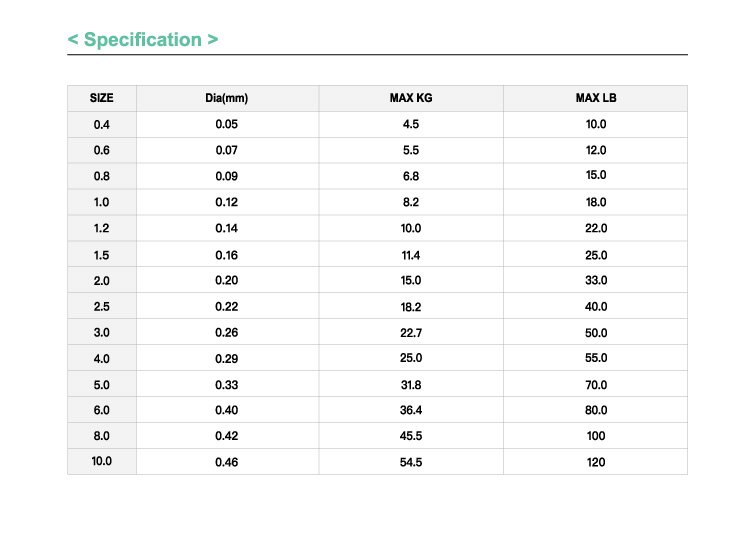This screenshot has height=560, width=749.
Task: Click the max lb value 80.0
Action: (596, 410)
